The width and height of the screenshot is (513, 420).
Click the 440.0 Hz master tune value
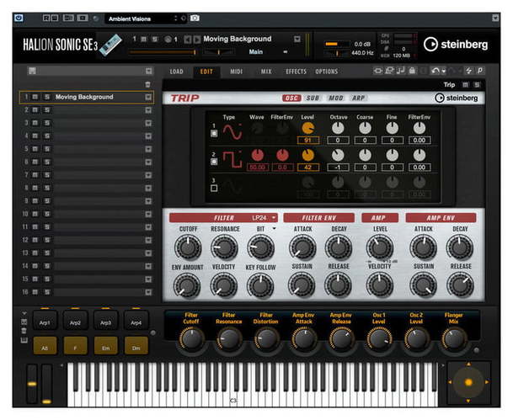coord(362,52)
